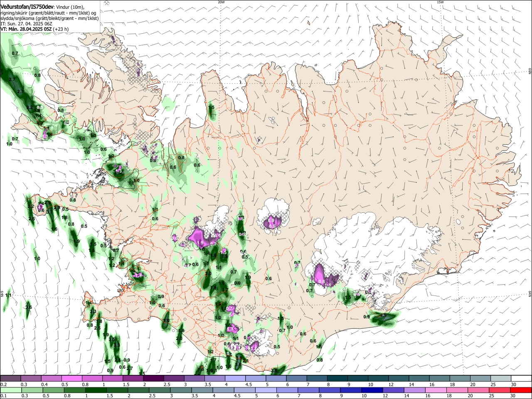This screenshot has width=532, height=399.
Task: Click the '20W' longitude label
Action: [x=221, y=2]
